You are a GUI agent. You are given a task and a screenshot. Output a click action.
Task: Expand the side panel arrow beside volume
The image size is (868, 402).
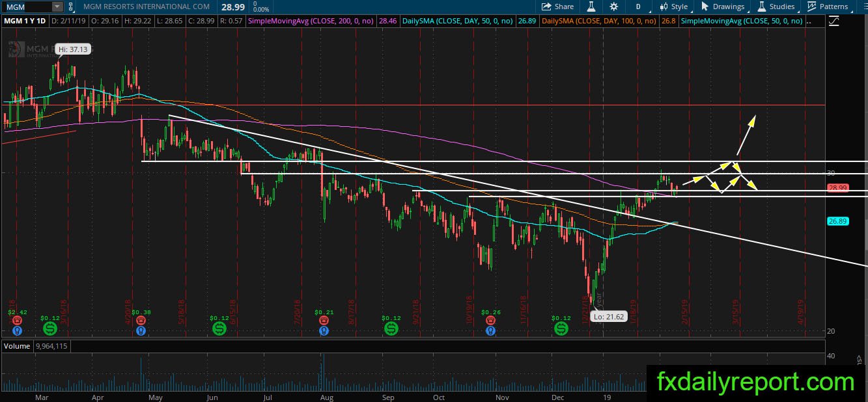pyautogui.click(x=860, y=358)
